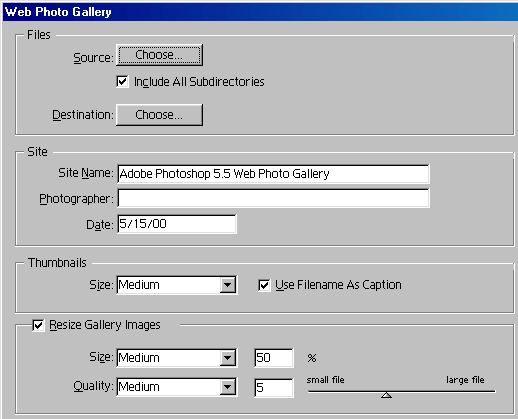Click the resize percentage field showing 50
Screen dimensions: 518x419
point(274,358)
